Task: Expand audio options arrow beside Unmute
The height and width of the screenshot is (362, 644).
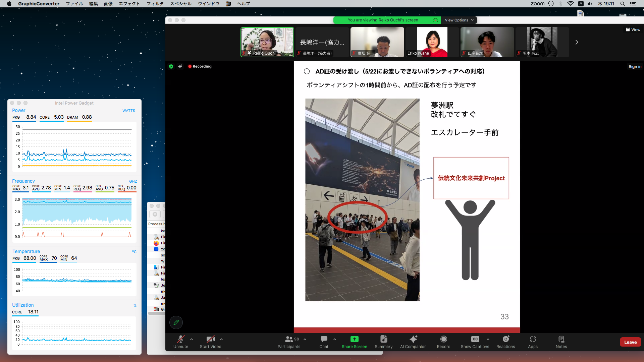Action: coord(192,339)
